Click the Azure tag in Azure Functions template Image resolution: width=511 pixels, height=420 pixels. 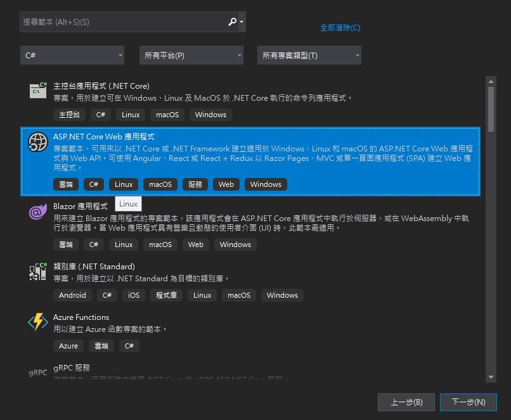68,346
